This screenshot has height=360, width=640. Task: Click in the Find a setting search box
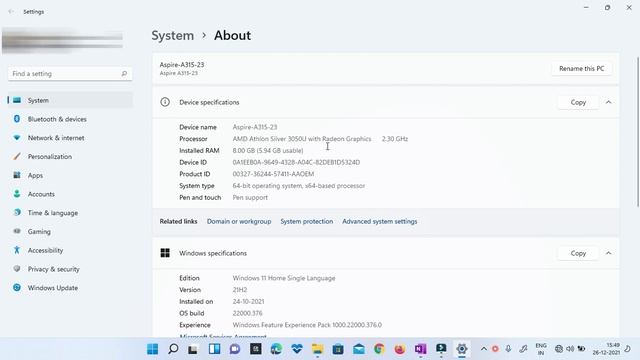coord(70,74)
